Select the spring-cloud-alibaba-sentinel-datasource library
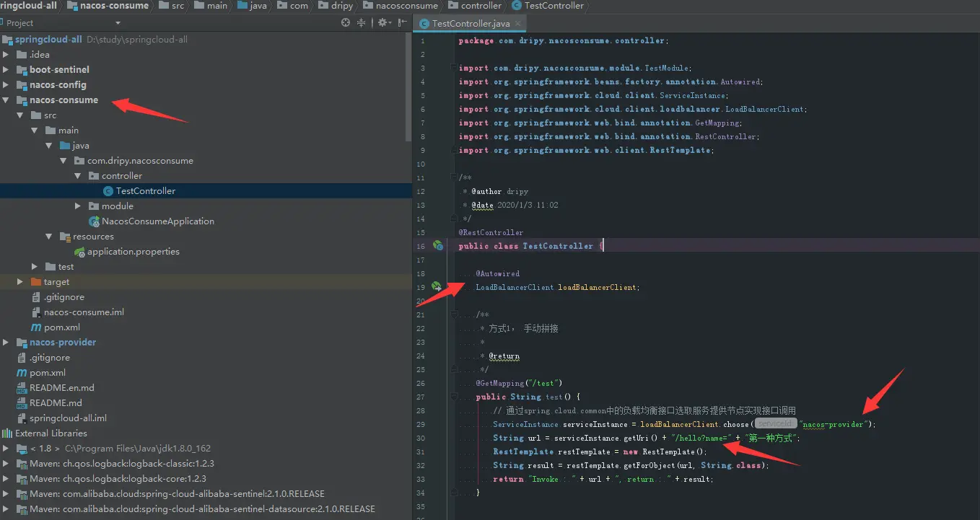This screenshot has width=980, height=520. 202,509
